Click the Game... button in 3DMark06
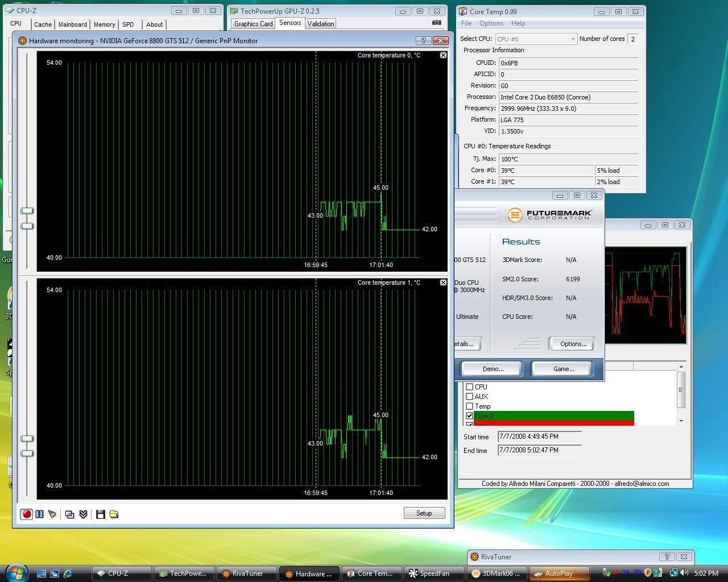Screen dimensions: 728x582 pyautogui.click(x=563, y=369)
